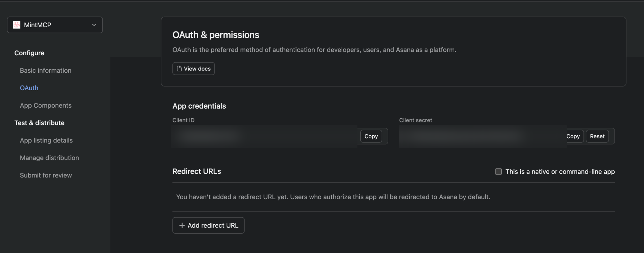Click the View docs button
This screenshot has width=644, height=253.
(x=194, y=68)
